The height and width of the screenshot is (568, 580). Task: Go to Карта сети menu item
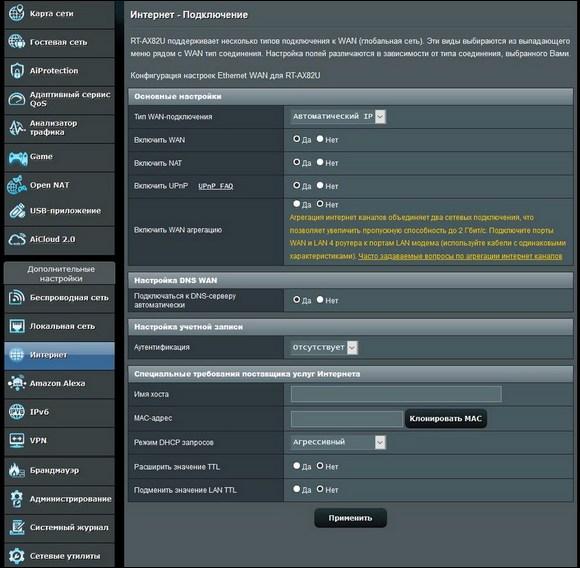point(51,14)
